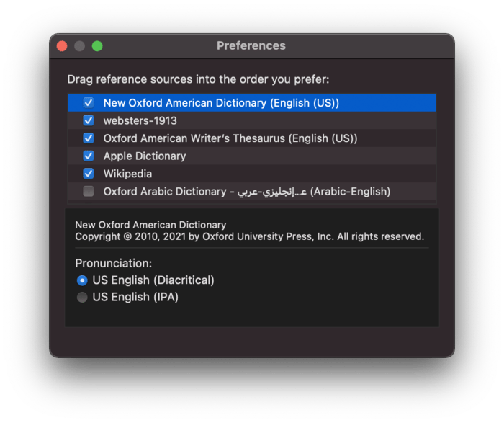Click the gray minimize window button
Viewport: 504px width, 423px height.
pos(79,46)
